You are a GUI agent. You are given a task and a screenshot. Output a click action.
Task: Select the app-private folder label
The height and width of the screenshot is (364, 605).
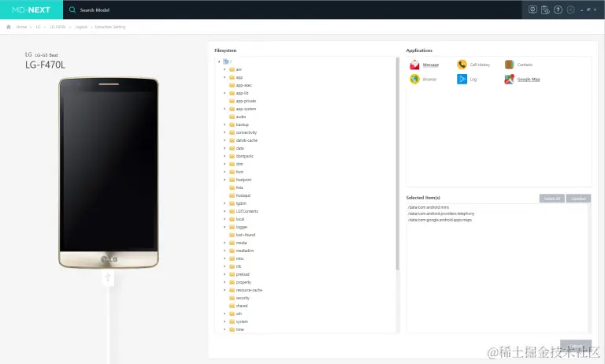(x=246, y=101)
